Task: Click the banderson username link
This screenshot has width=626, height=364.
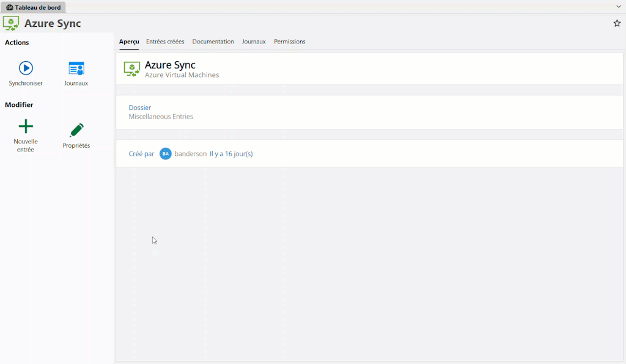Action: pyautogui.click(x=191, y=154)
